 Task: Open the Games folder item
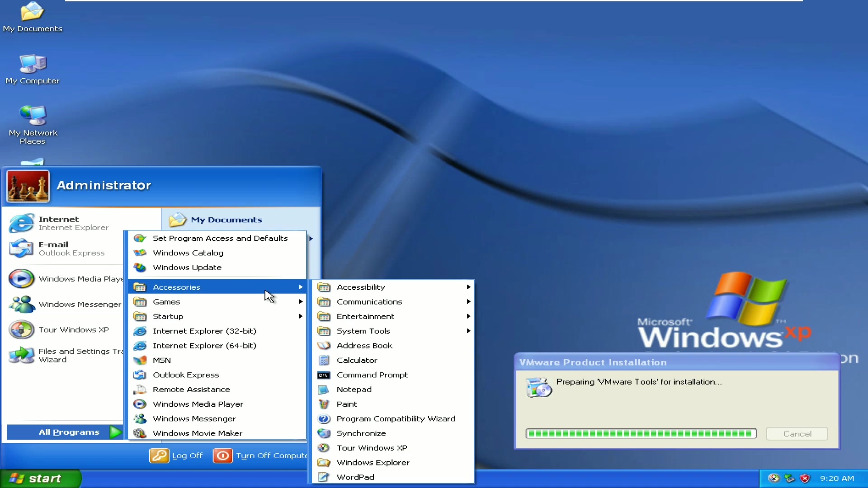217,301
